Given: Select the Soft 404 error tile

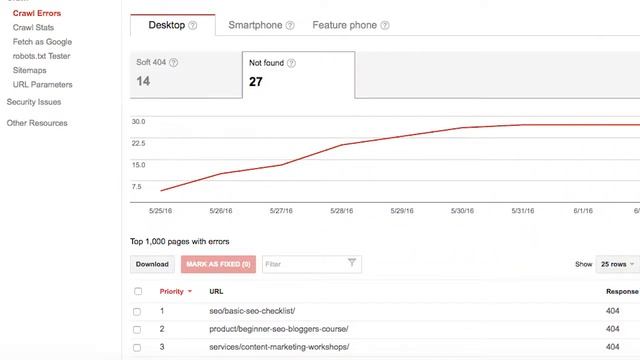Looking at the screenshot, I should [186, 74].
